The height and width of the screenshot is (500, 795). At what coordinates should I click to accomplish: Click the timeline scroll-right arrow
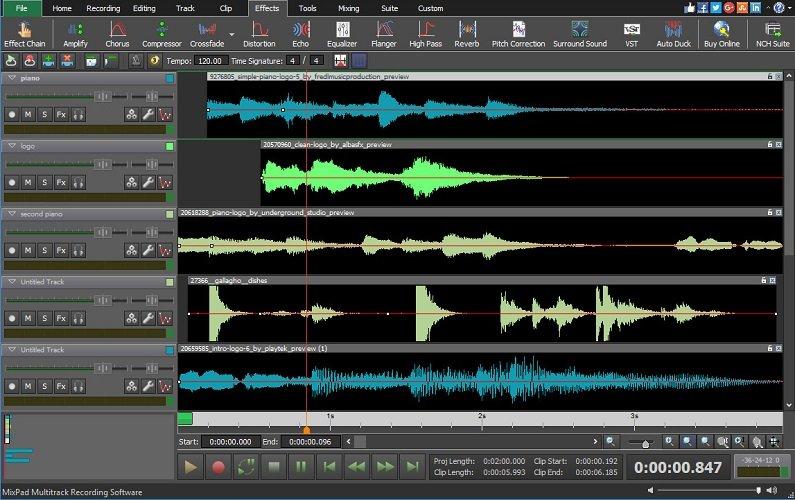tap(595, 442)
